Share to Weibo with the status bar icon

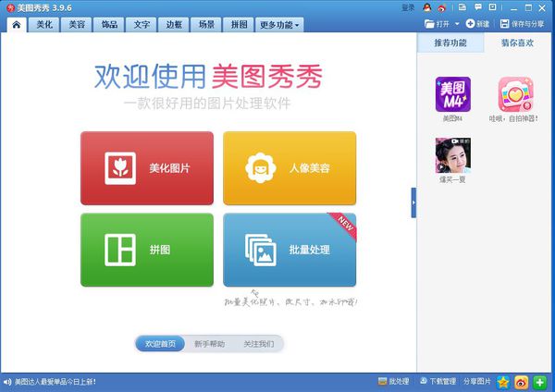click(x=522, y=382)
